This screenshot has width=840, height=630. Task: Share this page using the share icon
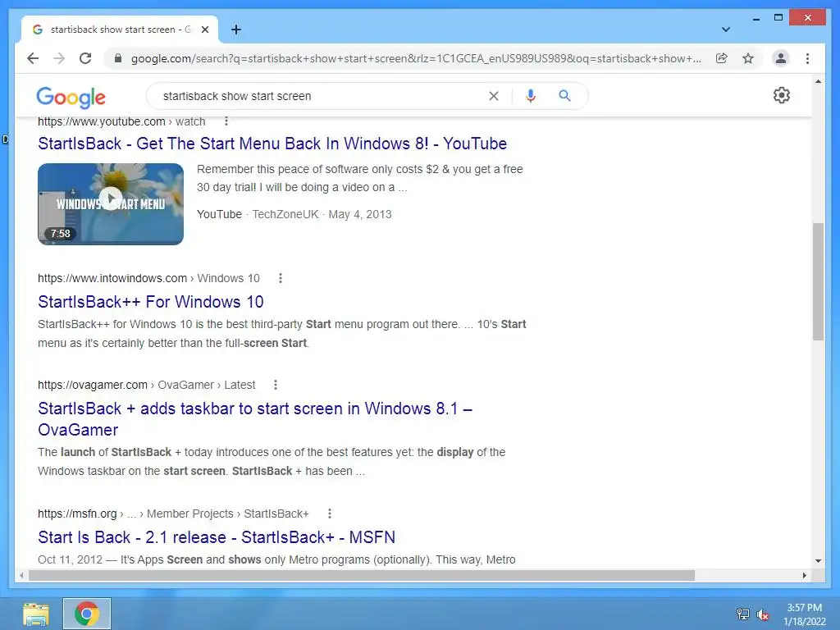click(x=722, y=58)
